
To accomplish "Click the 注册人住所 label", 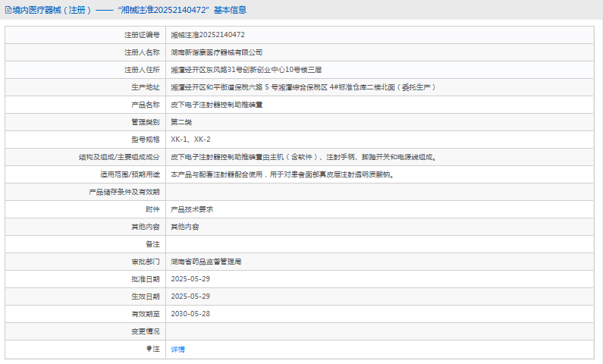I will (142, 70).
